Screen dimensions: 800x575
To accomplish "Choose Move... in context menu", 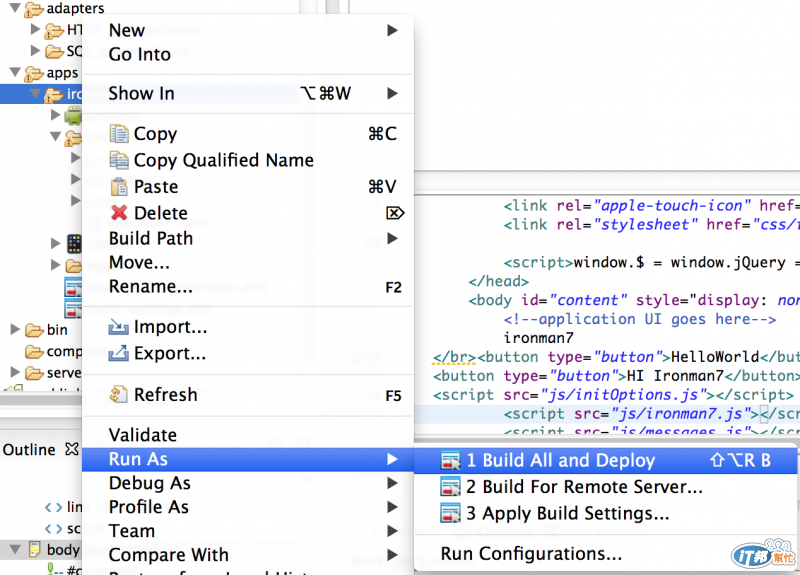I will coord(247,262).
